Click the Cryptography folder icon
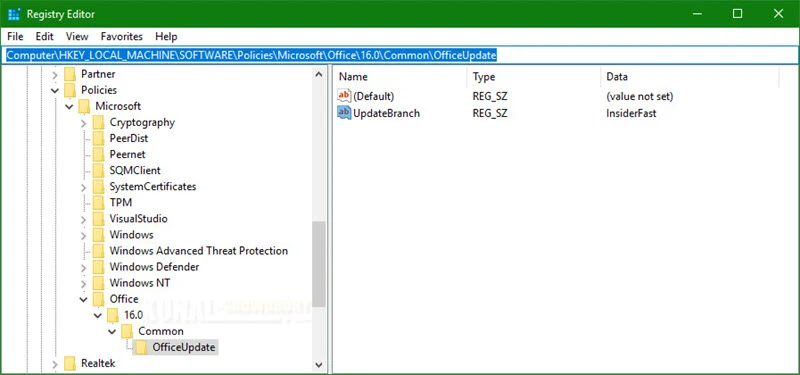The image size is (800, 375). 98,122
